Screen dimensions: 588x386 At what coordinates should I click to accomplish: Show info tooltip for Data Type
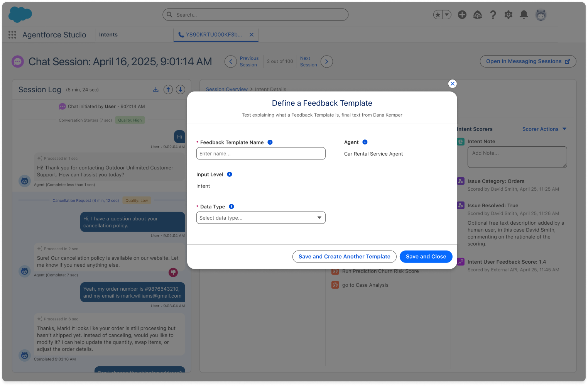[x=231, y=207]
